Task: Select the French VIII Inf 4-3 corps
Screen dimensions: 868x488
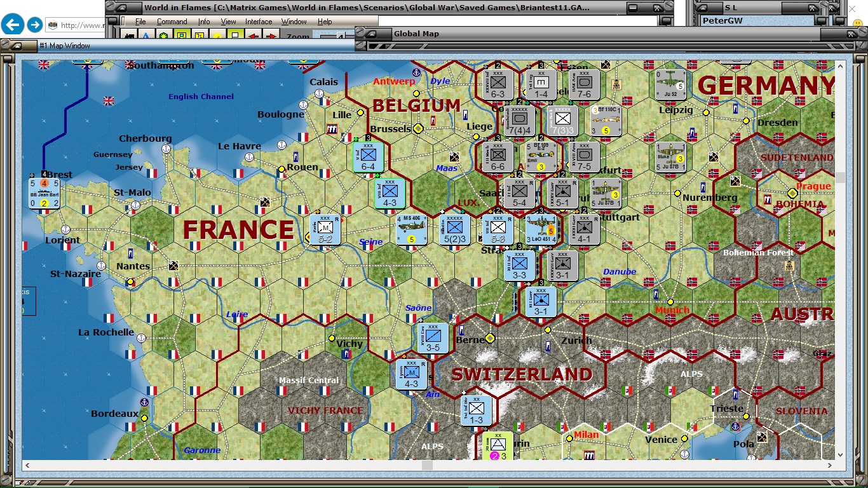Action: click(390, 193)
